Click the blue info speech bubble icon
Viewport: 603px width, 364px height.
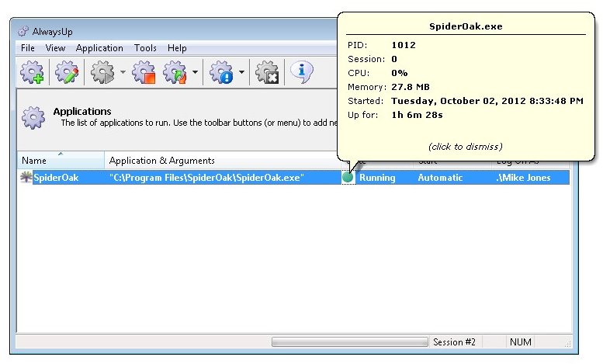pos(301,72)
